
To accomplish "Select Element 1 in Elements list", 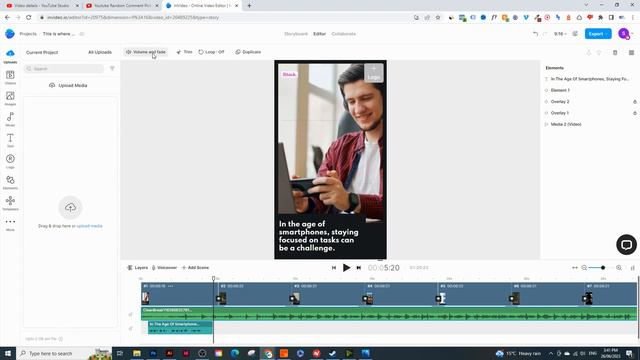I will (560, 90).
